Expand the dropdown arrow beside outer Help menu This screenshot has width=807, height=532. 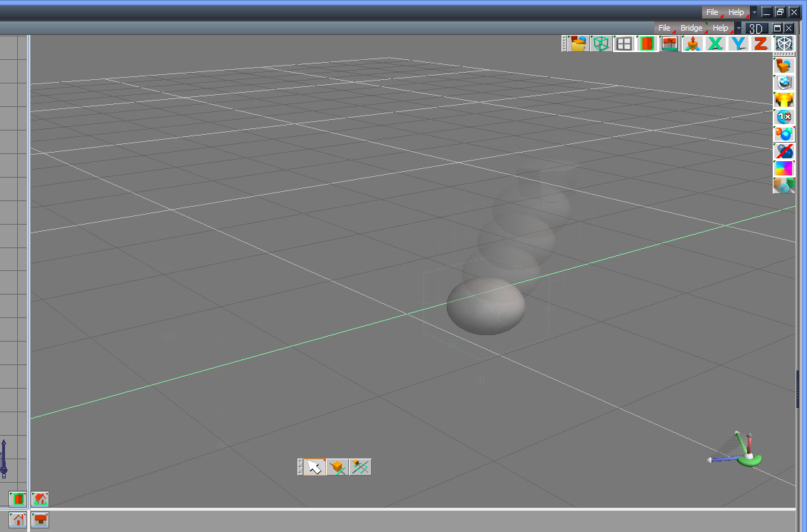click(x=754, y=12)
